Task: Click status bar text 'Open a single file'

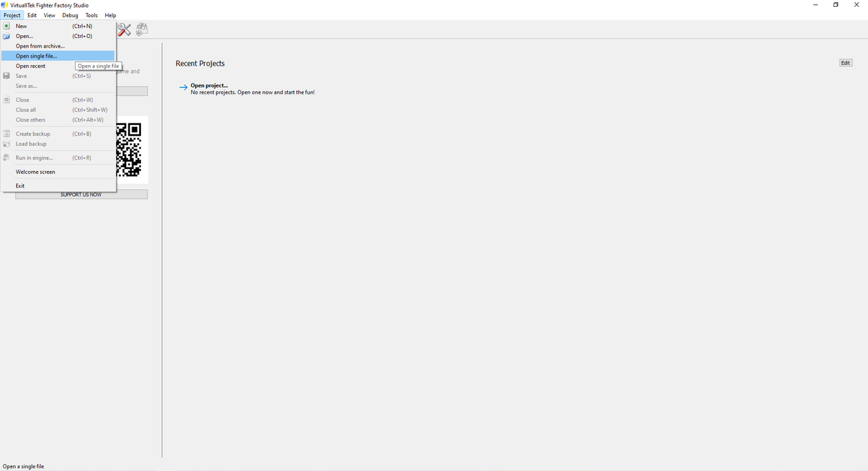Action: pos(23,466)
